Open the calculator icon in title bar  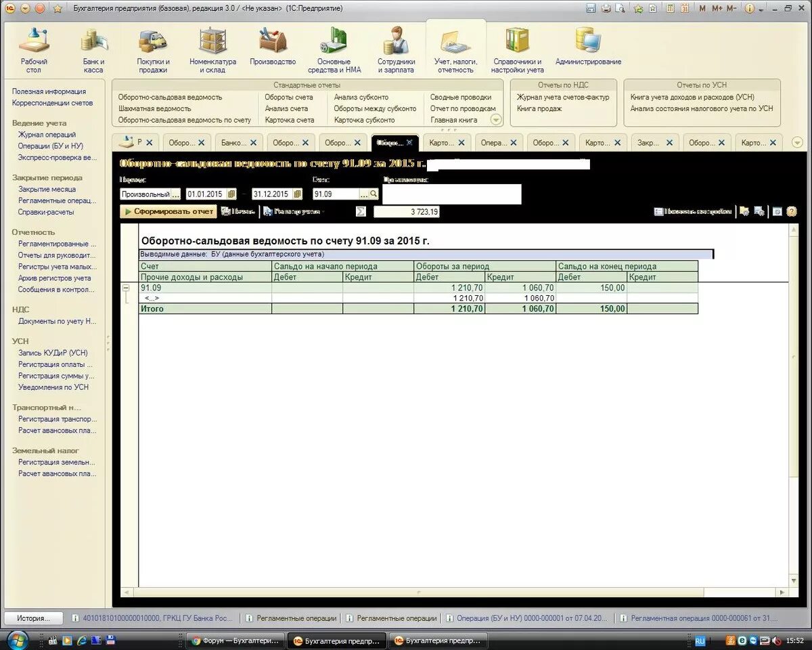(670, 8)
